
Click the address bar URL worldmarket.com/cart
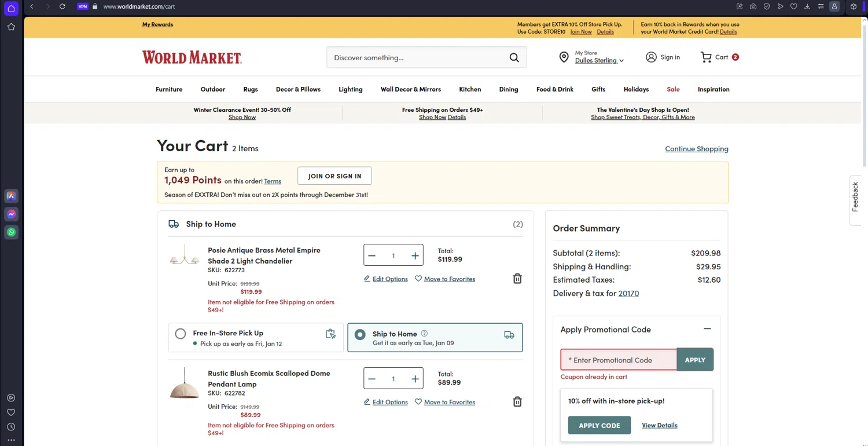[x=139, y=6]
